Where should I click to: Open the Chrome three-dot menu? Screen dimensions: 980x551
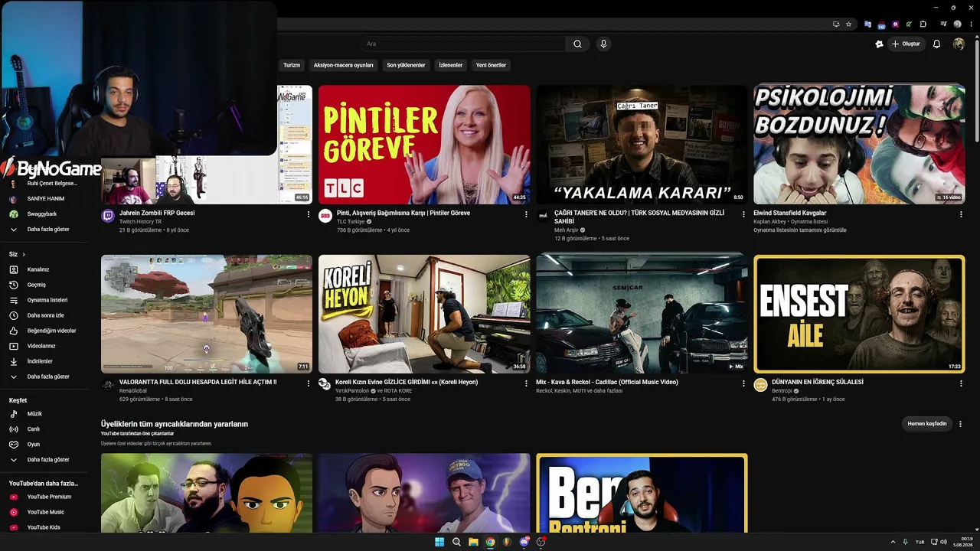coord(970,24)
